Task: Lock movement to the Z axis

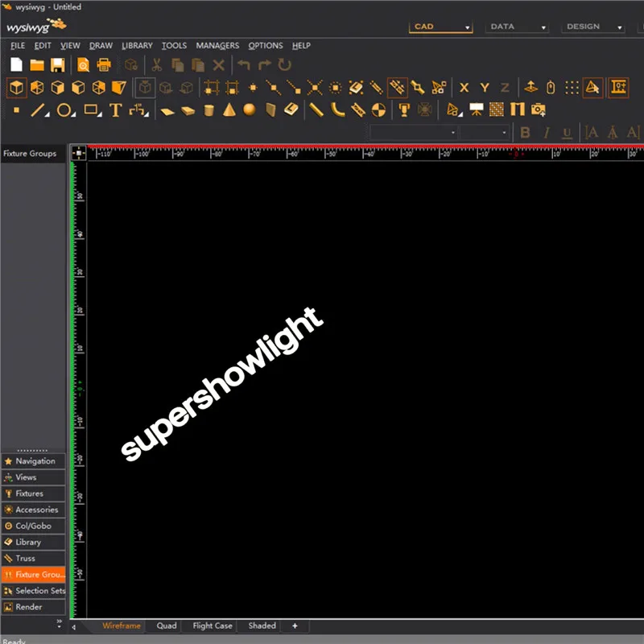Action: coord(505,88)
